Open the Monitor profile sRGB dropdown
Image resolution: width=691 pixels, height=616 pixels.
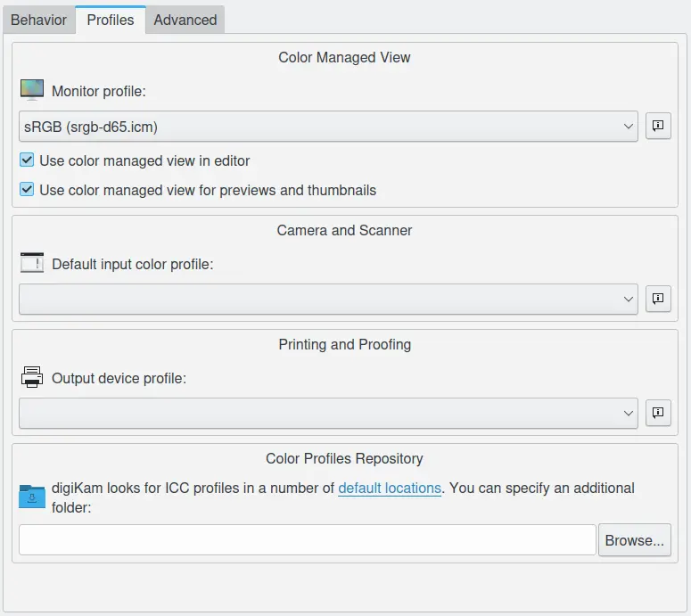coord(328,127)
